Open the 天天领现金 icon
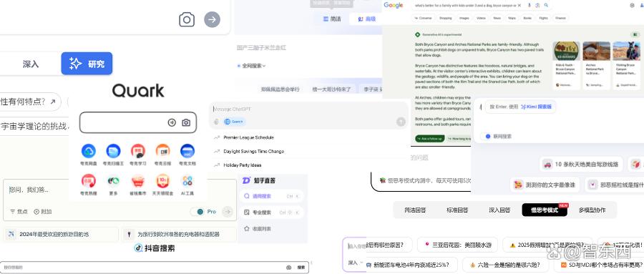The height and width of the screenshot is (274, 644). [162, 181]
